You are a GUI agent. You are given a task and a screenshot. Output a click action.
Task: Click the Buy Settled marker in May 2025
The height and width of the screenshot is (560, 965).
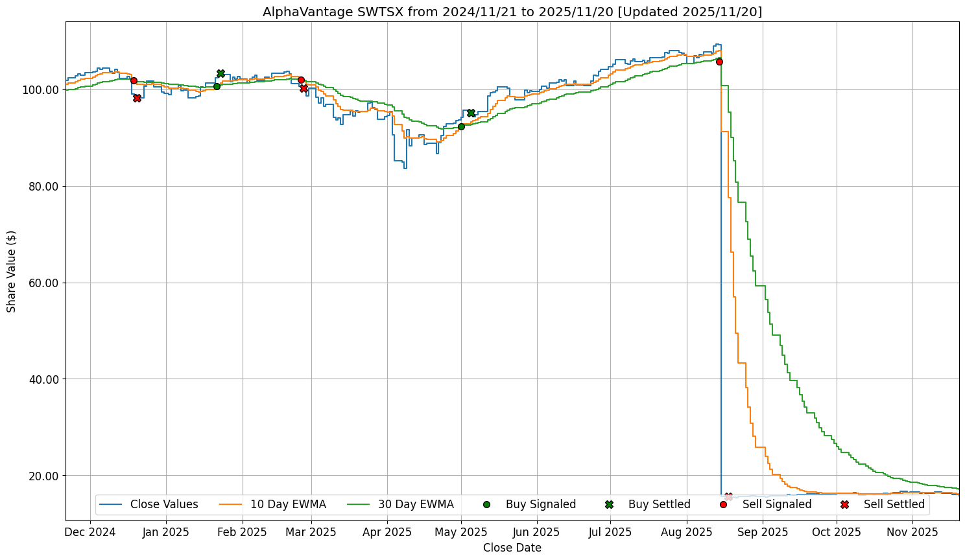[x=471, y=113]
